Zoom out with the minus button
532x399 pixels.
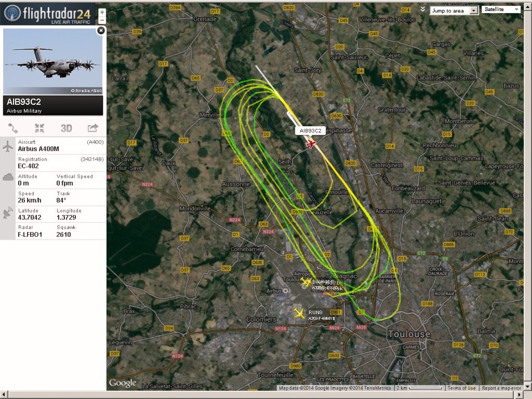click(x=102, y=20)
